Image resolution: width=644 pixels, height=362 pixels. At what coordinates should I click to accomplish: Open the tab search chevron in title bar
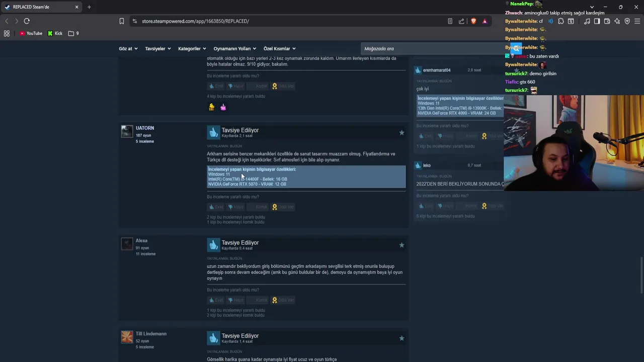click(592, 7)
